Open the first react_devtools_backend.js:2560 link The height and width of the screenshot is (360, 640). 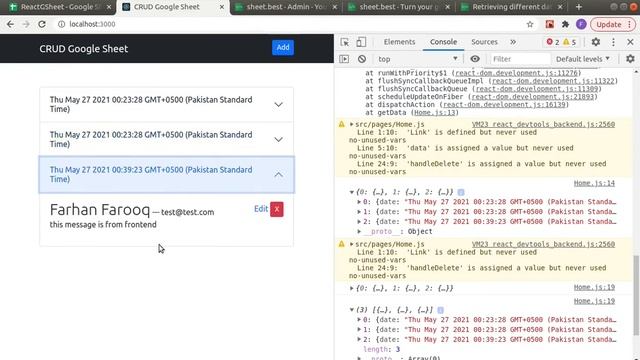tap(543, 124)
